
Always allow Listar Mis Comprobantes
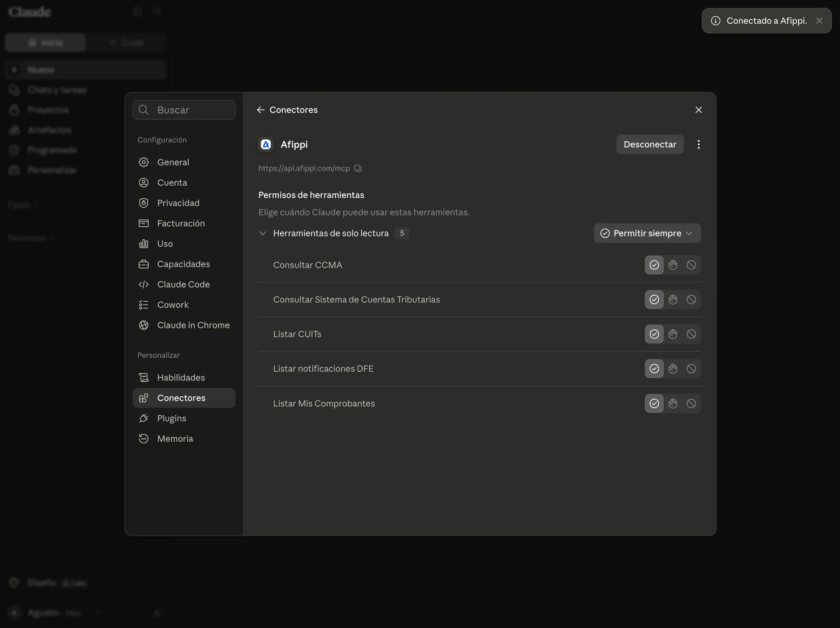[x=654, y=403]
